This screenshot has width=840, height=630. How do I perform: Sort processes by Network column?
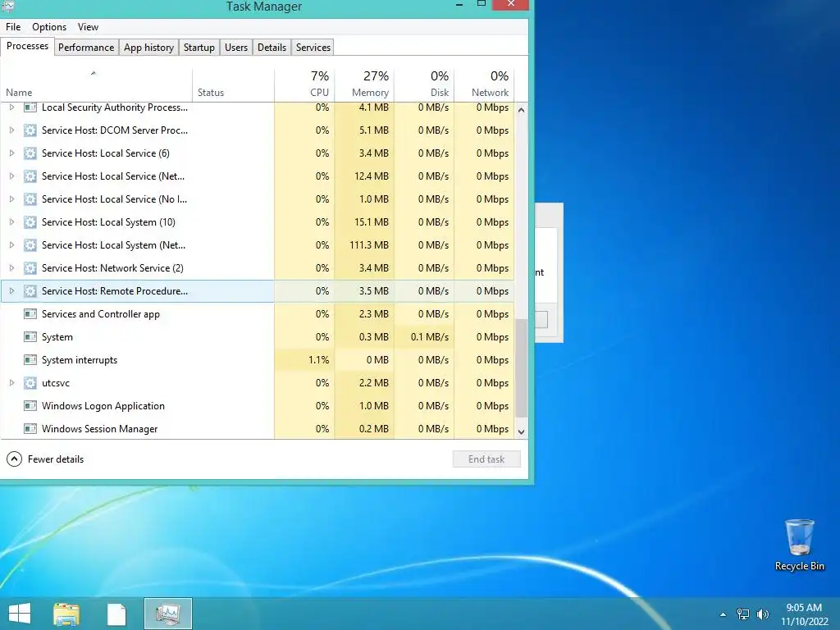pyautogui.click(x=485, y=84)
